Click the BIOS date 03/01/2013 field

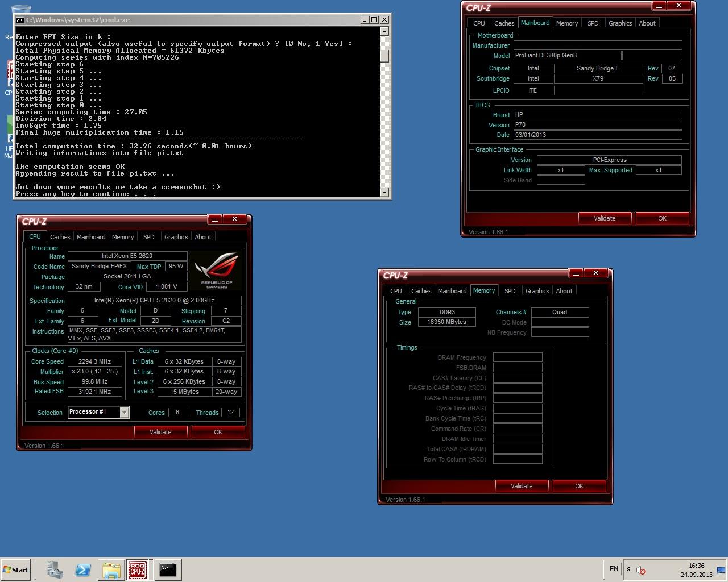pyautogui.click(x=598, y=135)
